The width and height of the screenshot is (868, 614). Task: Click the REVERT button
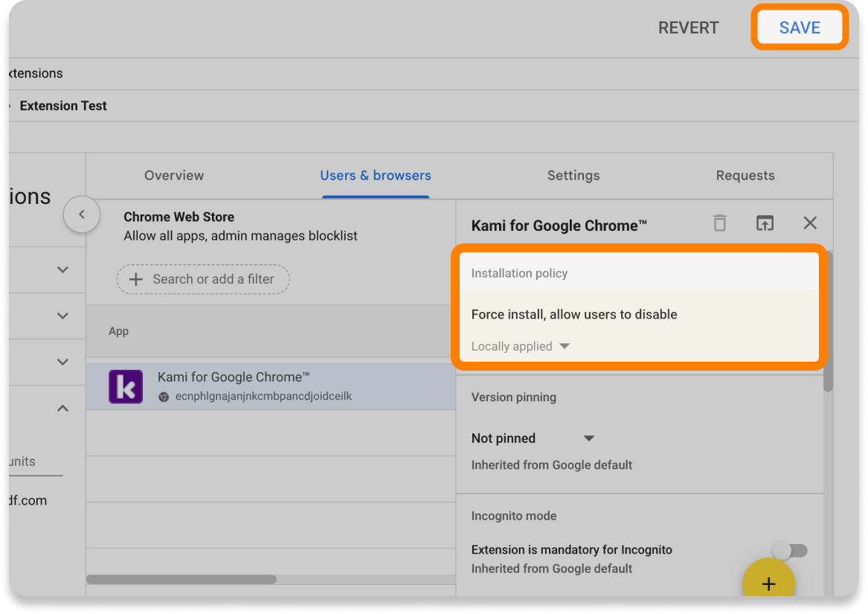688,28
